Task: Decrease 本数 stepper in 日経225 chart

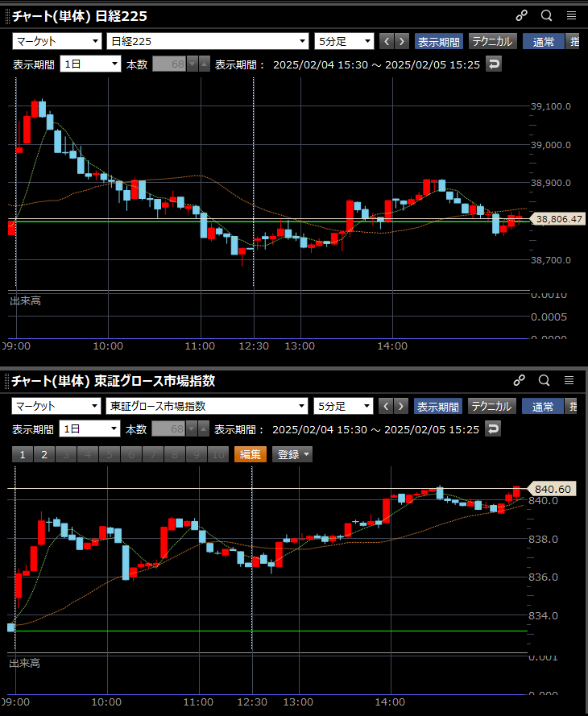Action: [193, 64]
